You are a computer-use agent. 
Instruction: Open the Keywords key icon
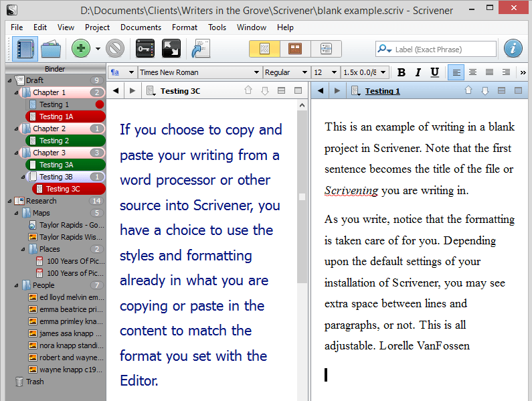pos(145,49)
